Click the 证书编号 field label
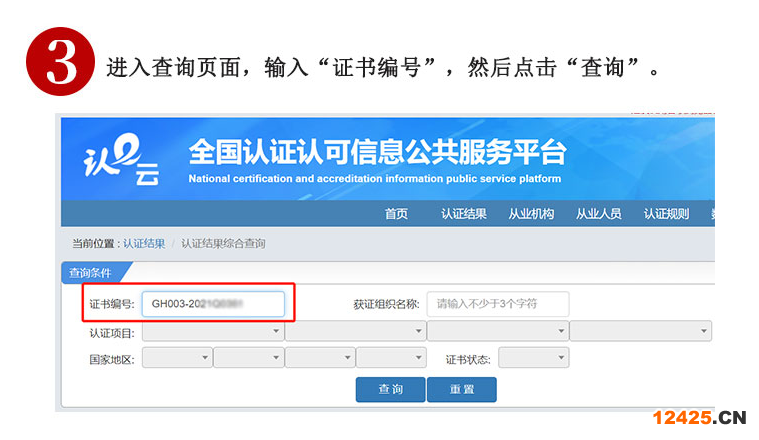The width and height of the screenshot is (759, 440). tap(112, 304)
